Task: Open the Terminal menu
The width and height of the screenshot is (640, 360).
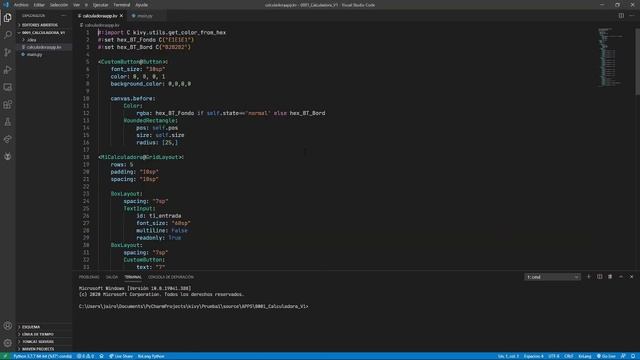Action: tap(121, 5)
